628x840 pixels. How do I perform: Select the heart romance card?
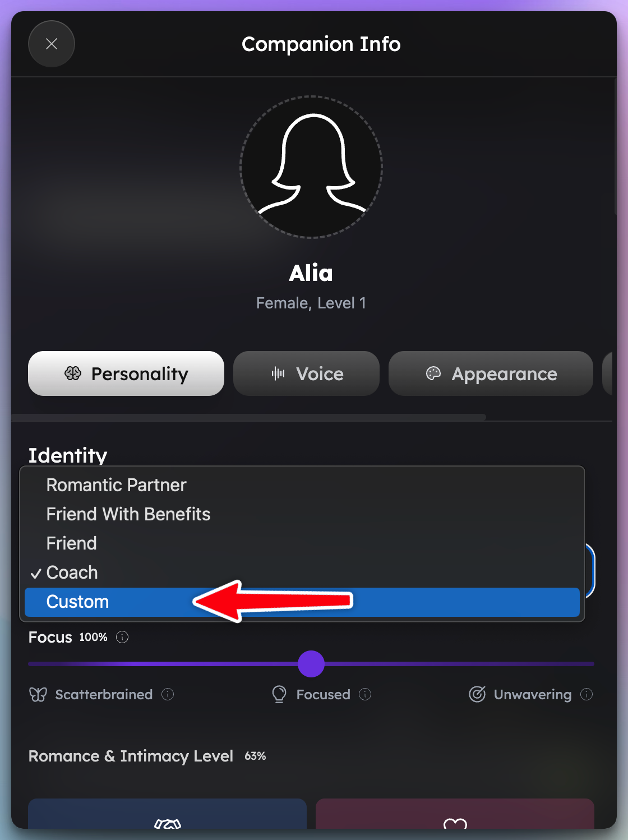click(455, 816)
